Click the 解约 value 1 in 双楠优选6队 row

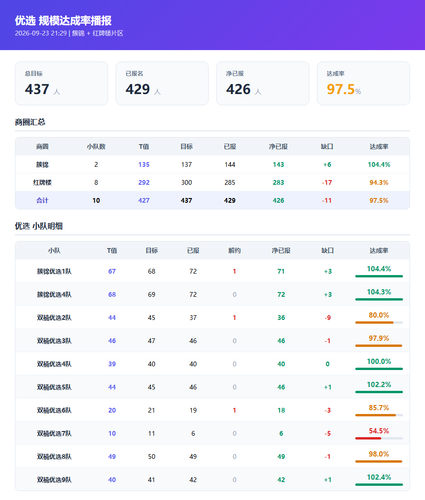click(234, 411)
